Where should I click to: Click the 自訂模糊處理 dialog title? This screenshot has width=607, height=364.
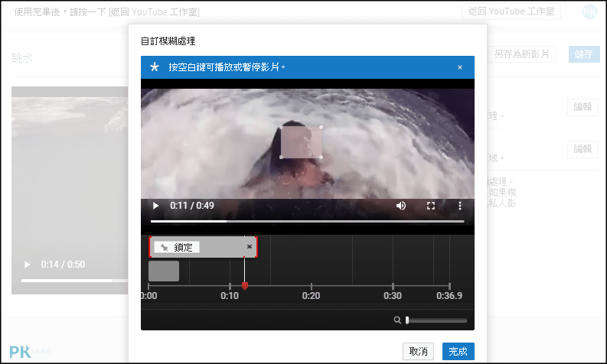point(168,41)
